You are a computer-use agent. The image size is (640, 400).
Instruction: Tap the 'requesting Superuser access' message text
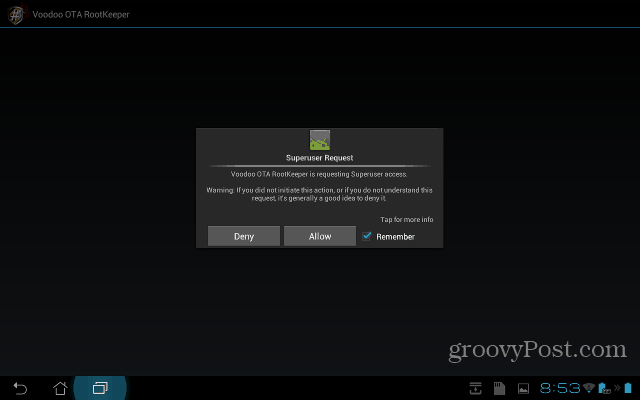tap(319, 174)
